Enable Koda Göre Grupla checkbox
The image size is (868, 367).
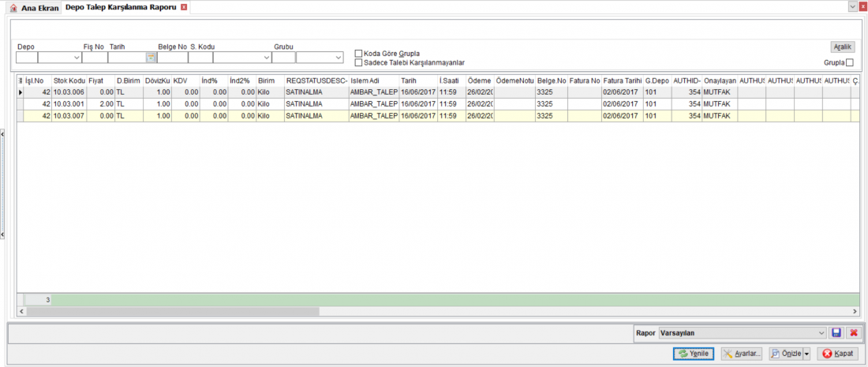coord(359,54)
